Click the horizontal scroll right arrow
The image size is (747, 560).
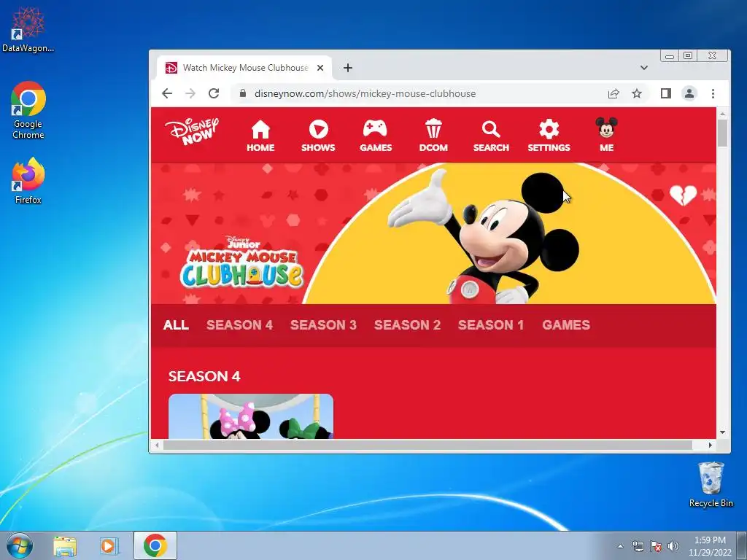[x=711, y=446]
